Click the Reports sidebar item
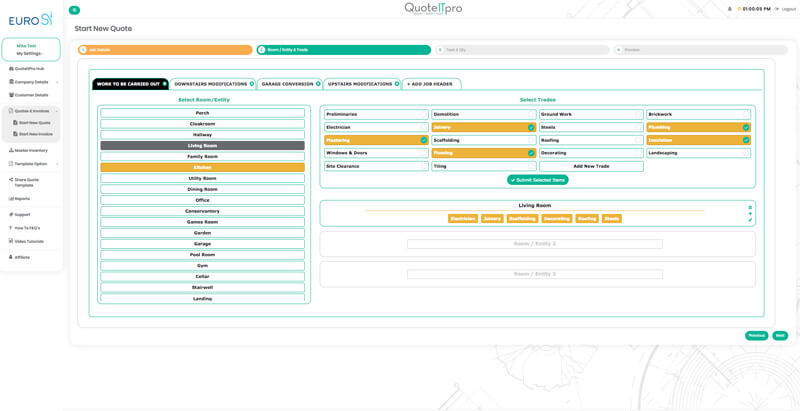Screen dimensions: 800x411 pos(21,199)
